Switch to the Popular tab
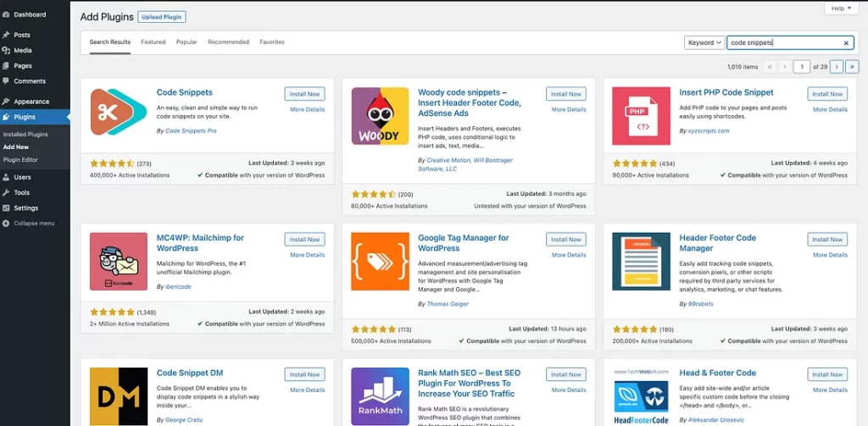This screenshot has width=868, height=426. point(186,41)
